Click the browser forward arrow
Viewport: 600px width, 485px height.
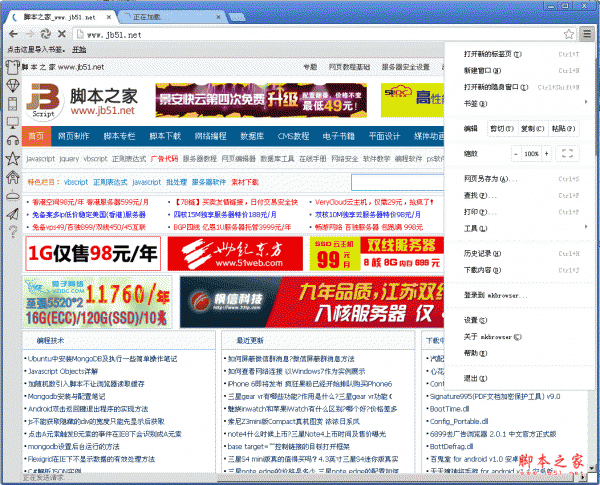[x=29, y=34]
